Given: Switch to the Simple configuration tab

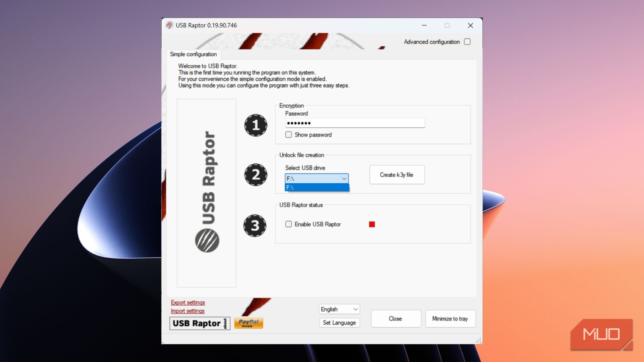Looking at the screenshot, I should click(193, 54).
